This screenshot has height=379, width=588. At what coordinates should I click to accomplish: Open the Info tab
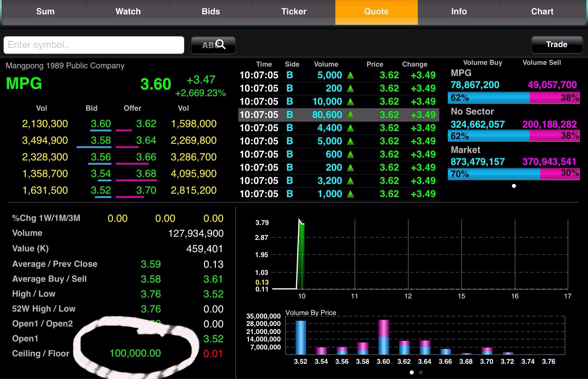459,11
